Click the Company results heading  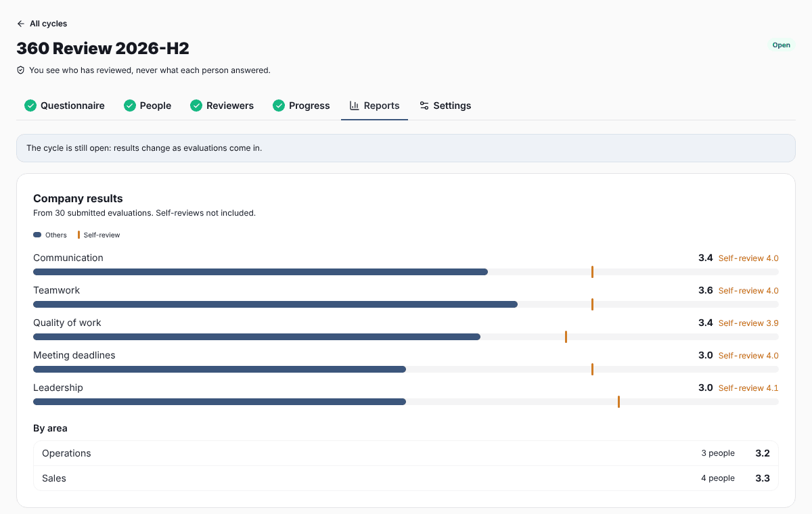[78, 199]
